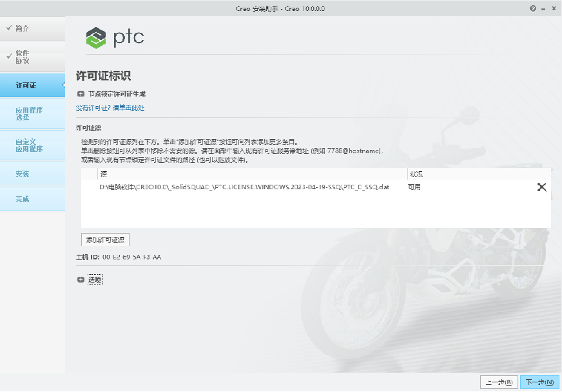
Task: Delete the PTC_D_SSQ.dat license source
Action: [x=541, y=187]
